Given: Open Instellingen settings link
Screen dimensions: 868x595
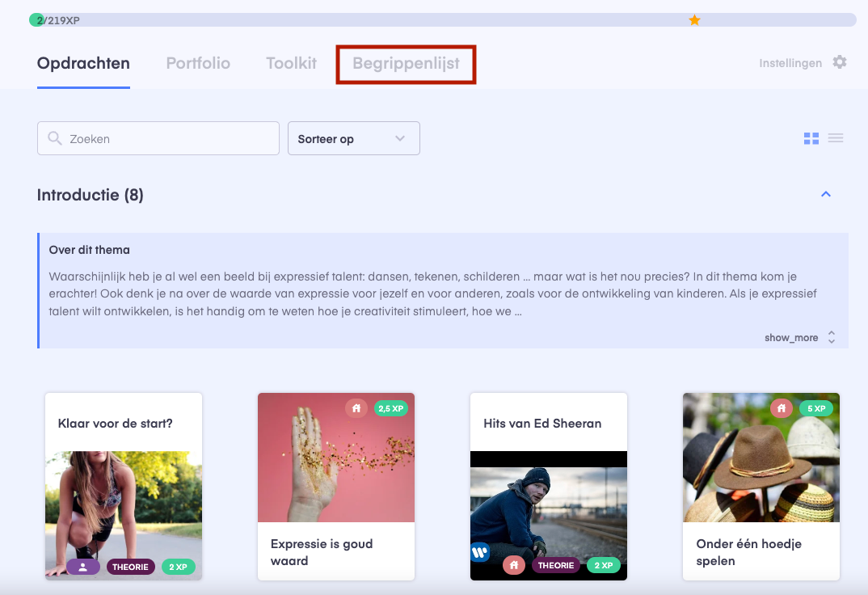Looking at the screenshot, I should (x=790, y=63).
